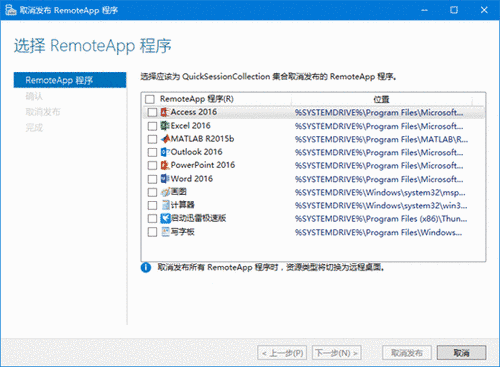Select the 取消发布 wizard step
Screen dimensions: 500x367
(x=43, y=112)
